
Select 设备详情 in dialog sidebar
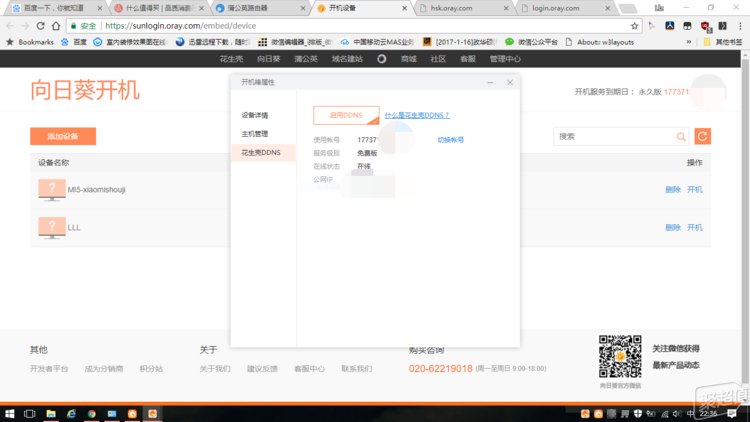point(254,115)
